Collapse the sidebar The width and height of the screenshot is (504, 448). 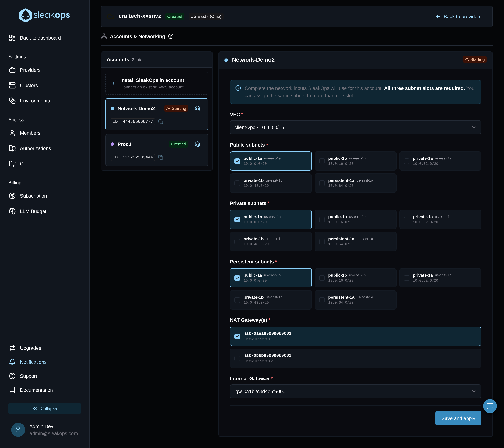click(x=45, y=408)
